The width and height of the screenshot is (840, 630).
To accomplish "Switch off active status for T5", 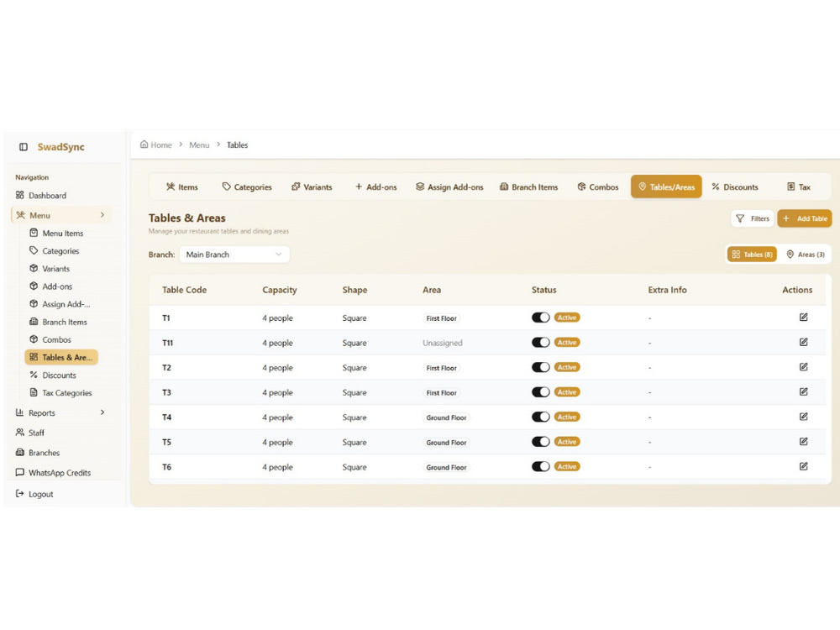I will pos(540,442).
